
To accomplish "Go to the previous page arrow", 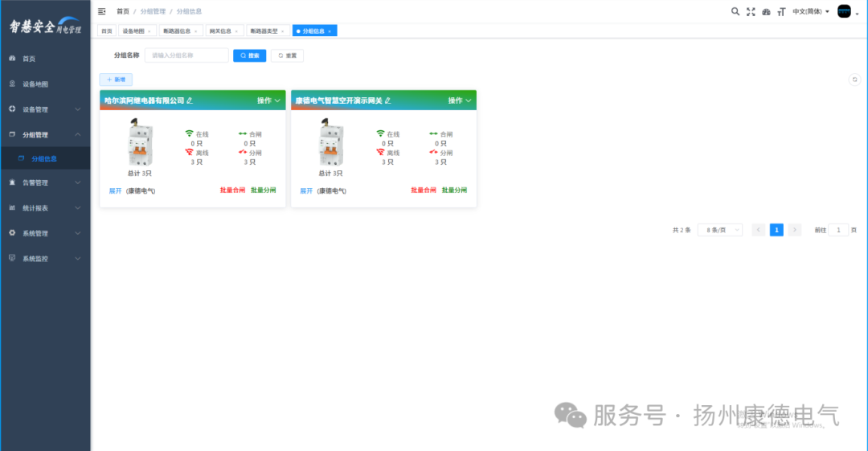I will [759, 230].
